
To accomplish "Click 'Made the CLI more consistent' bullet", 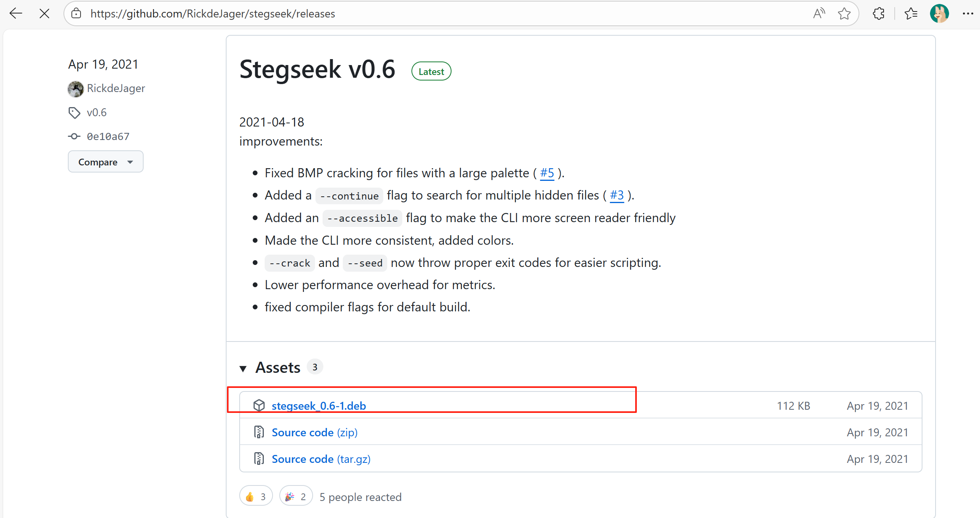I will (x=389, y=240).
